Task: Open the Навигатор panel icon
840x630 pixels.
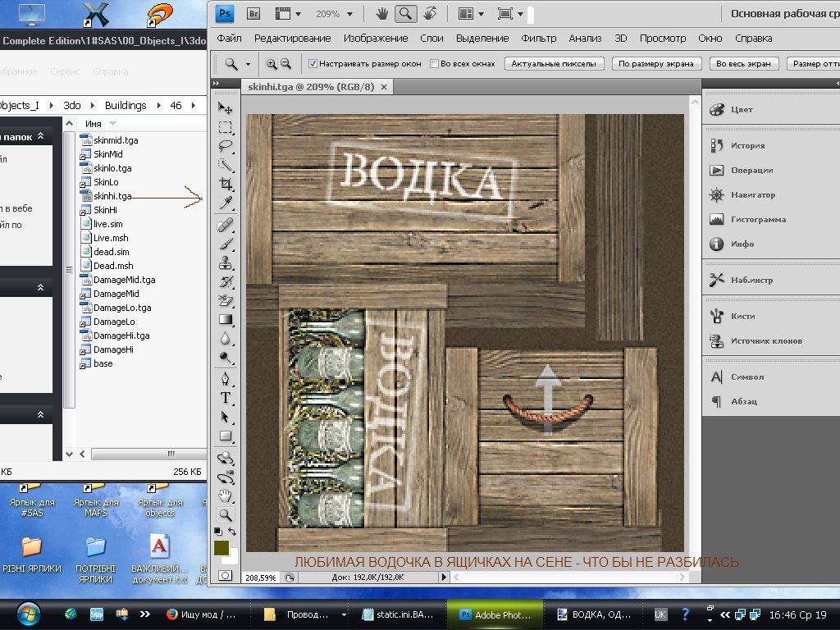Action: [x=717, y=195]
